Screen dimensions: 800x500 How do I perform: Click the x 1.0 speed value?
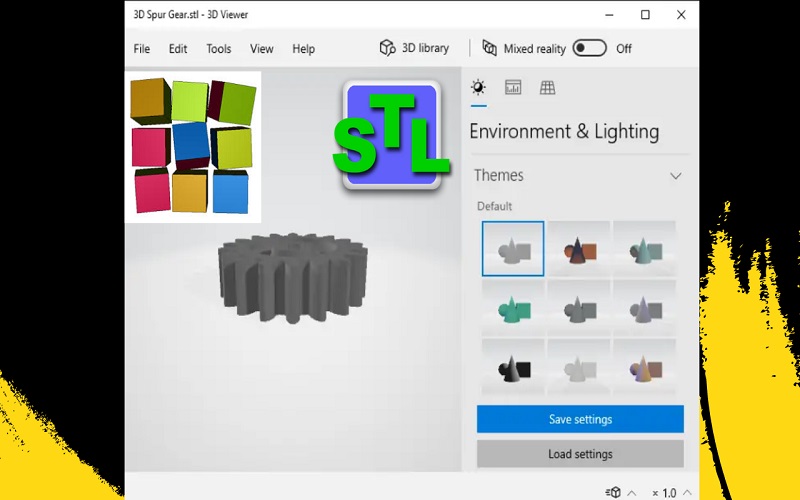664,493
